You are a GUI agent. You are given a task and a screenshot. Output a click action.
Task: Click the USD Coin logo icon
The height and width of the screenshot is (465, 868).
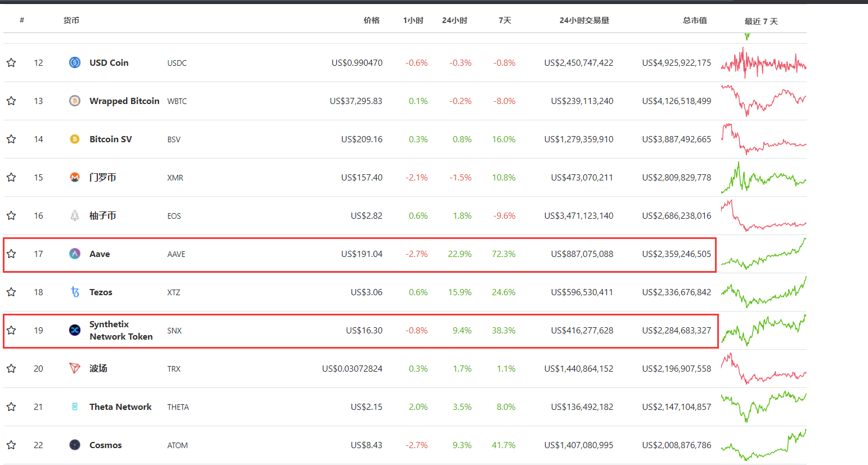[x=75, y=62]
